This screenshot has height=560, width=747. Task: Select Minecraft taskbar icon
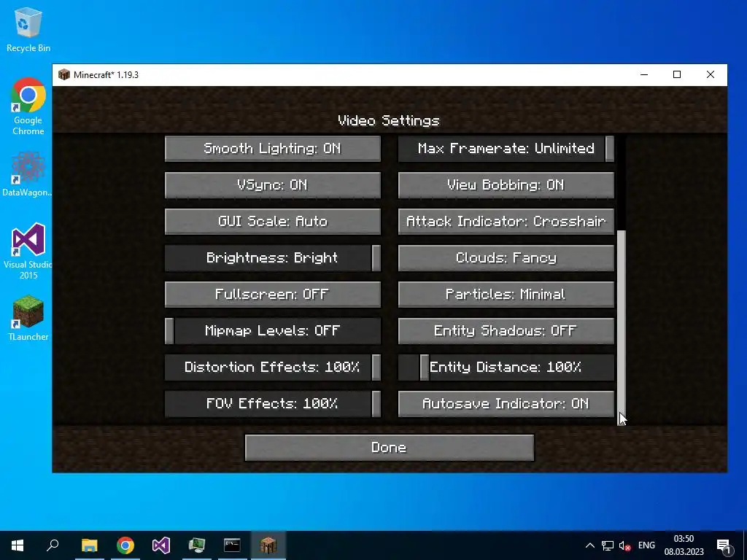pyautogui.click(x=268, y=545)
